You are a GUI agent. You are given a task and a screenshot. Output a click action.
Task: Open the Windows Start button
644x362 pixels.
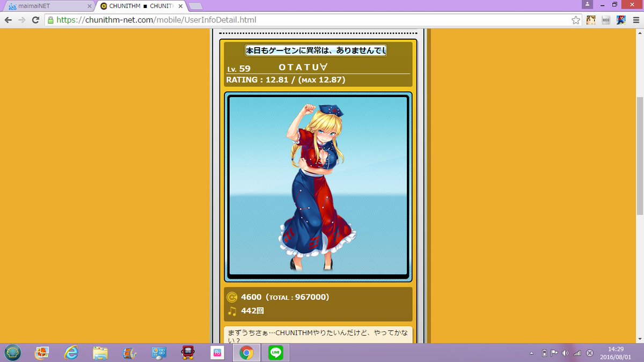pos(12,352)
